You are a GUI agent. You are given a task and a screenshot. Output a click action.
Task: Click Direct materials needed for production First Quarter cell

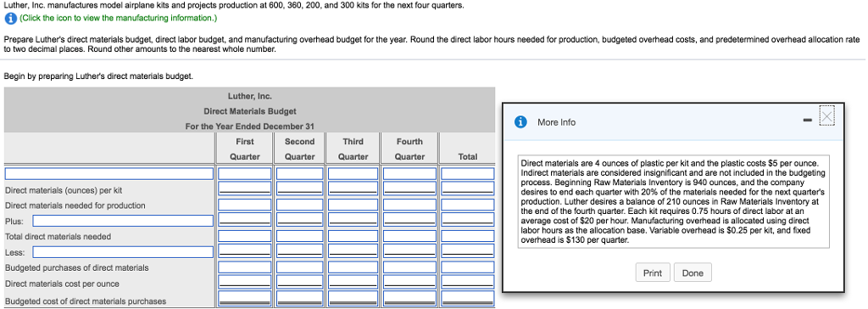(245, 205)
